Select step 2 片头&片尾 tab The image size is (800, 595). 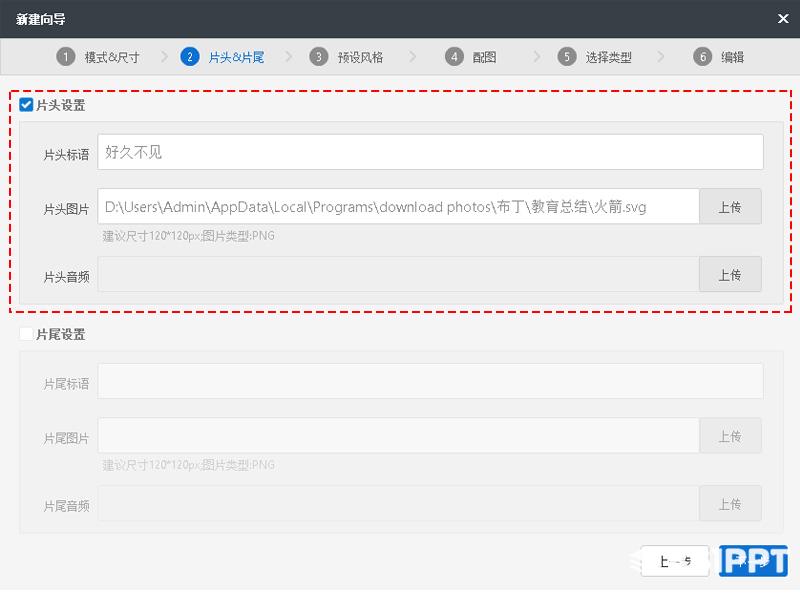pos(222,57)
